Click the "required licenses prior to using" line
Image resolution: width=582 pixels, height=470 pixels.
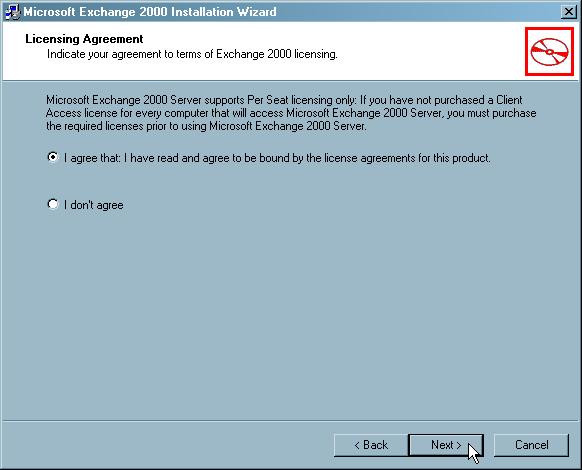206,126
